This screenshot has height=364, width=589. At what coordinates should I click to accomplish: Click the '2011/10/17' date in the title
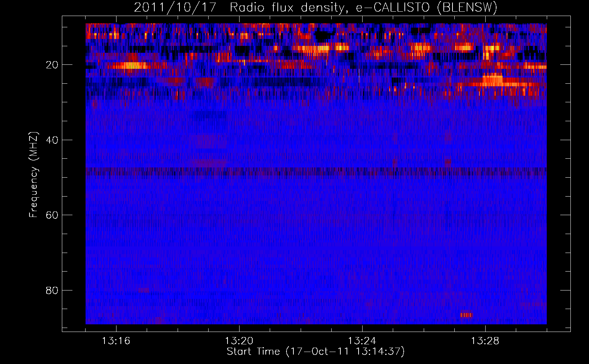click(x=175, y=8)
